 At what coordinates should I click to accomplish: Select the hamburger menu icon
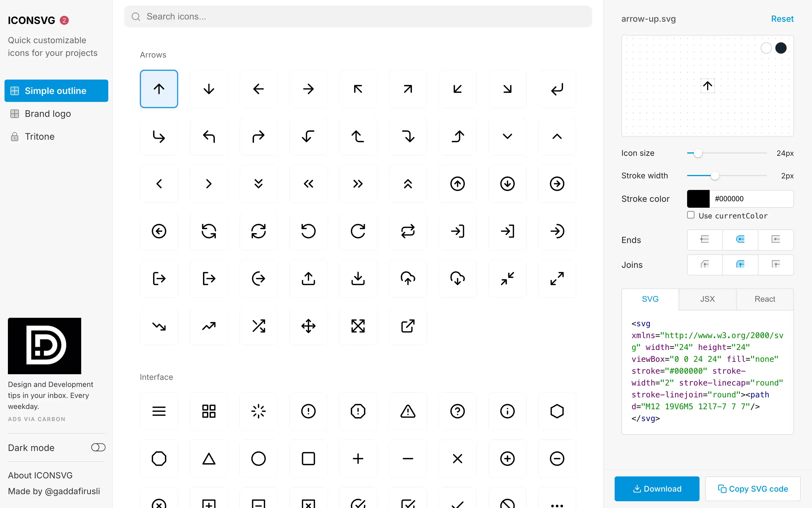point(159,411)
